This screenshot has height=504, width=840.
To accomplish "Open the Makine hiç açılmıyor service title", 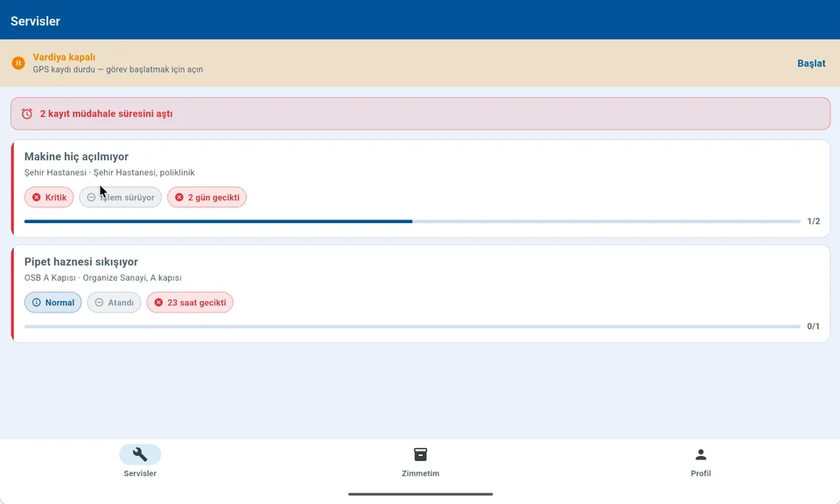I will [76, 157].
